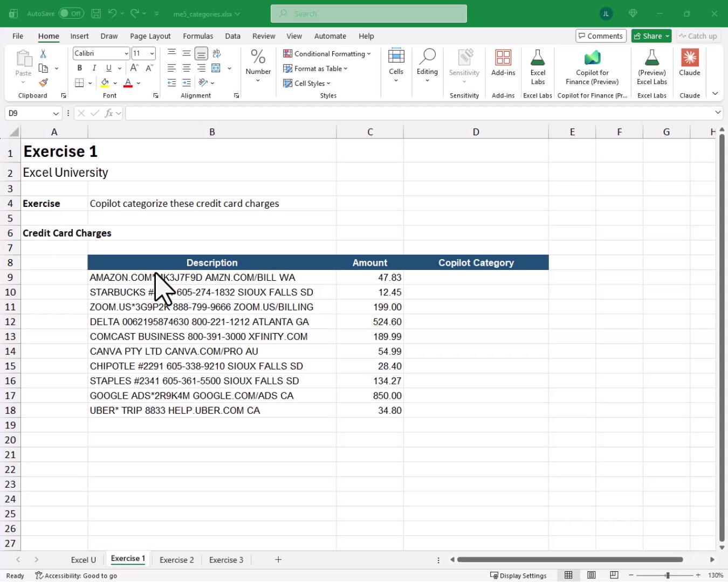
Task: Toggle the AutoSave switch
Action: (x=71, y=13)
